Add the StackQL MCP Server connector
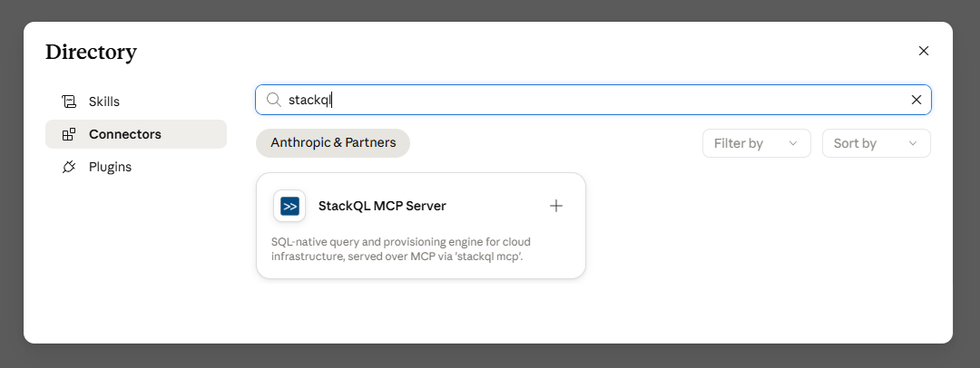980x368 pixels. 555,206
